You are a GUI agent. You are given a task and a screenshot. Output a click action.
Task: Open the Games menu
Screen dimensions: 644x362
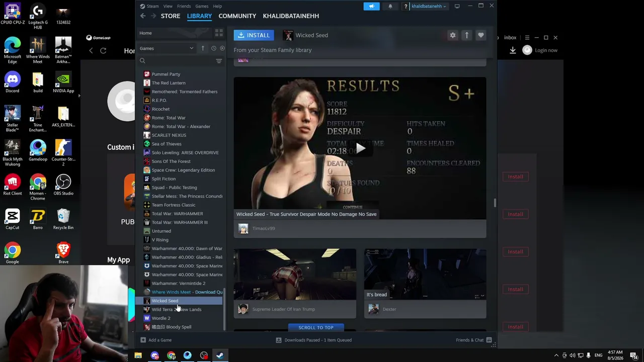[x=202, y=6]
